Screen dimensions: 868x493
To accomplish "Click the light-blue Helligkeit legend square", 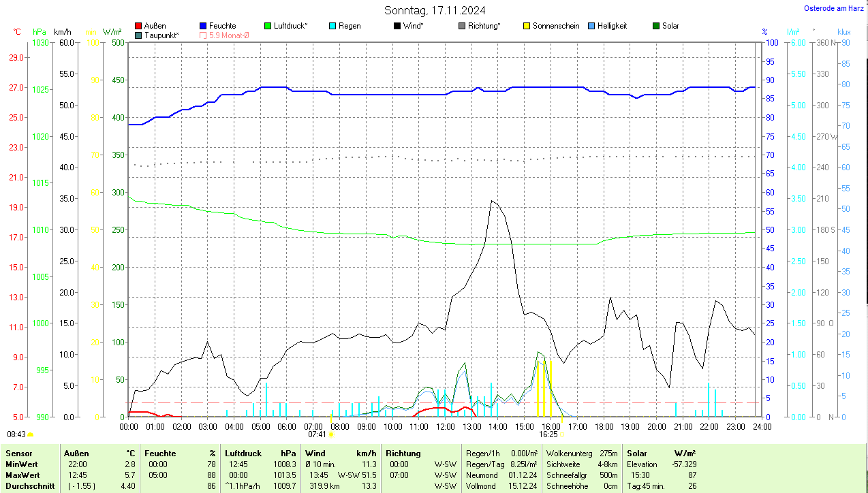I will [x=591, y=26].
